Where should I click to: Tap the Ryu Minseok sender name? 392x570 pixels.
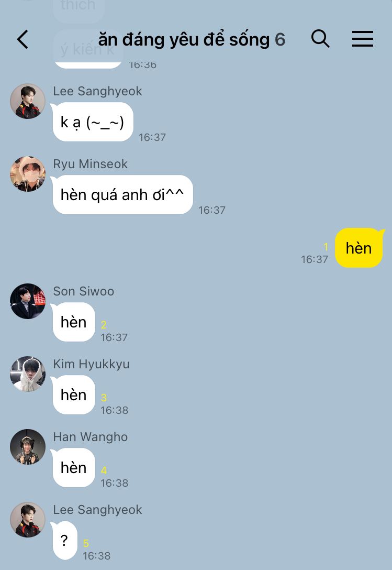tap(91, 164)
